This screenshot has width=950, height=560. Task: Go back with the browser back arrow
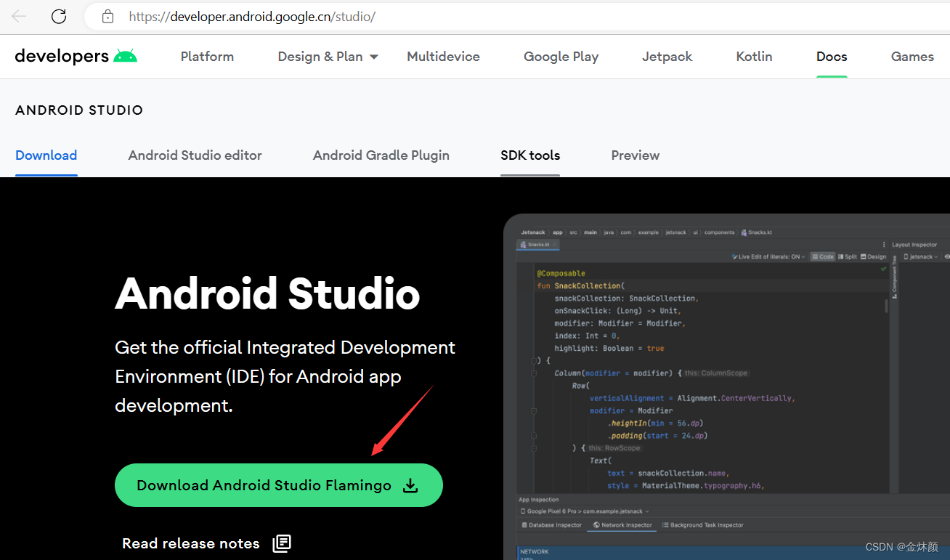tap(19, 16)
